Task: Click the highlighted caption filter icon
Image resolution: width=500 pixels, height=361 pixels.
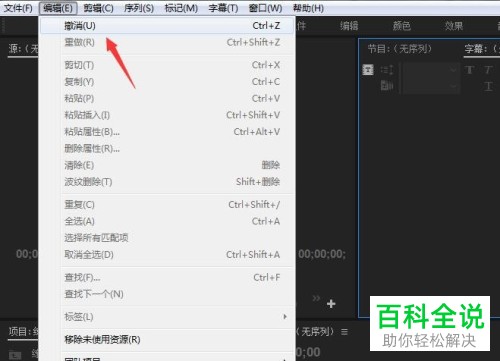Action: 368,70
